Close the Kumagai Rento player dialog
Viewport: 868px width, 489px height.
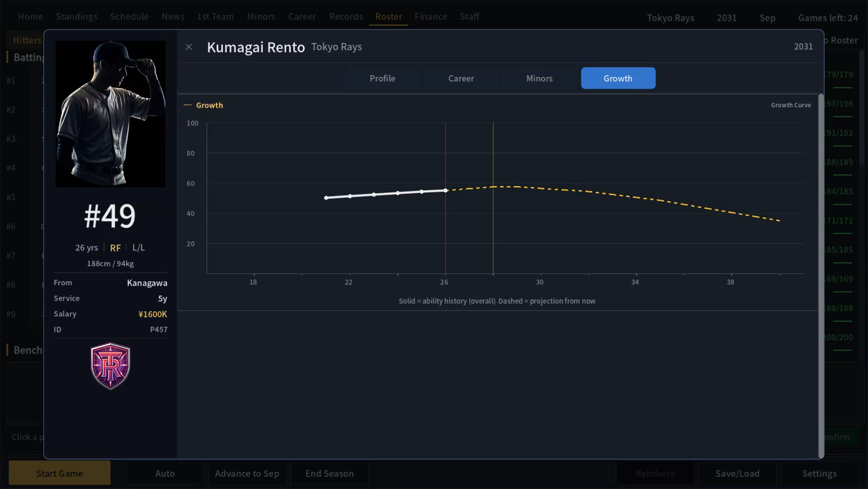[x=189, y=47]
